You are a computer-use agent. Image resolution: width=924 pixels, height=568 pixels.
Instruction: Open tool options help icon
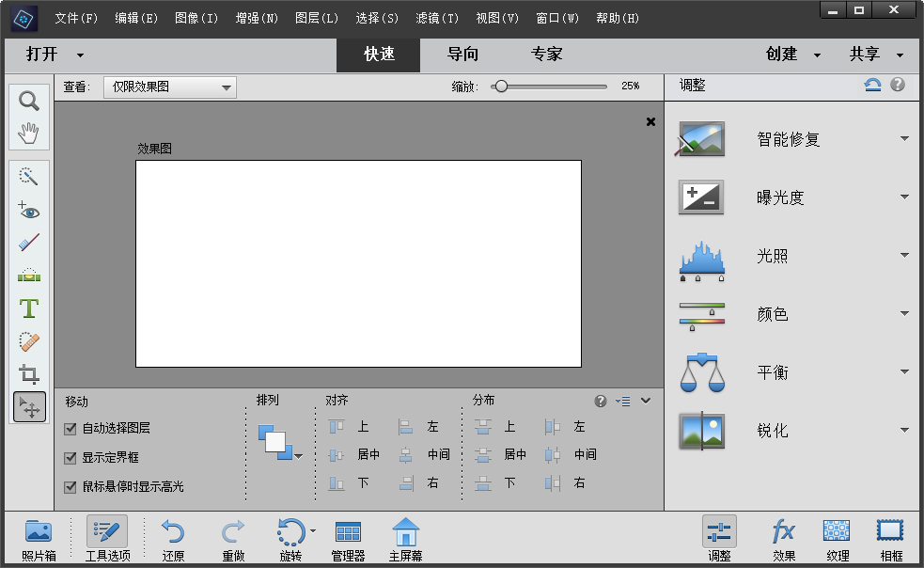[x=601, y=402]
